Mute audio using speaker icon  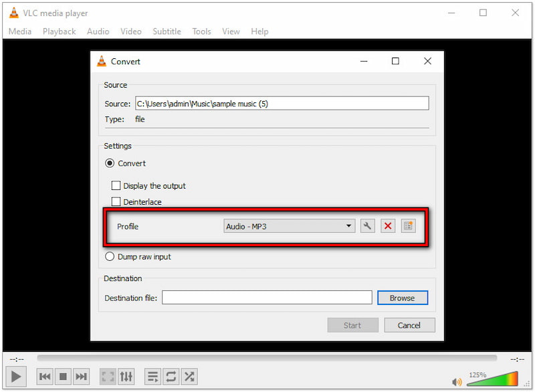(457, 382)
